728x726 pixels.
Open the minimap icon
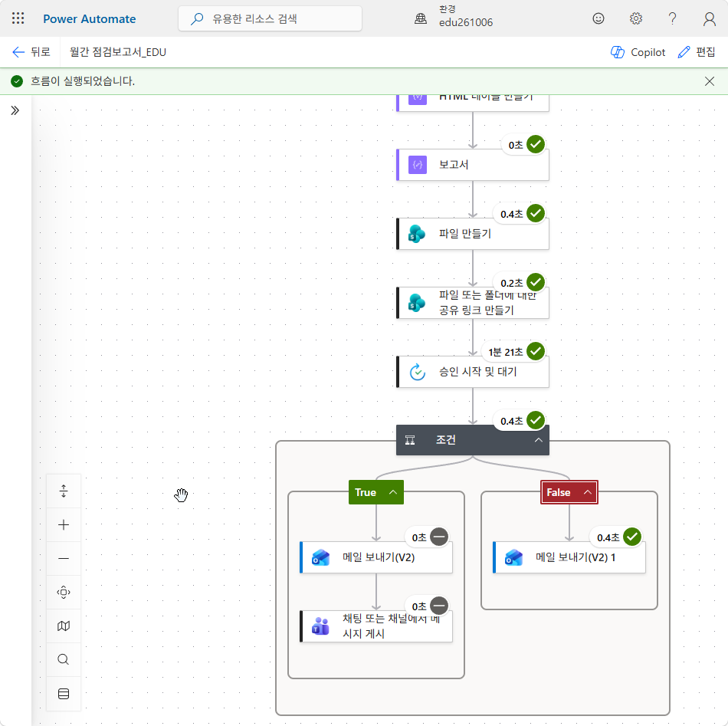coord(64,626)
